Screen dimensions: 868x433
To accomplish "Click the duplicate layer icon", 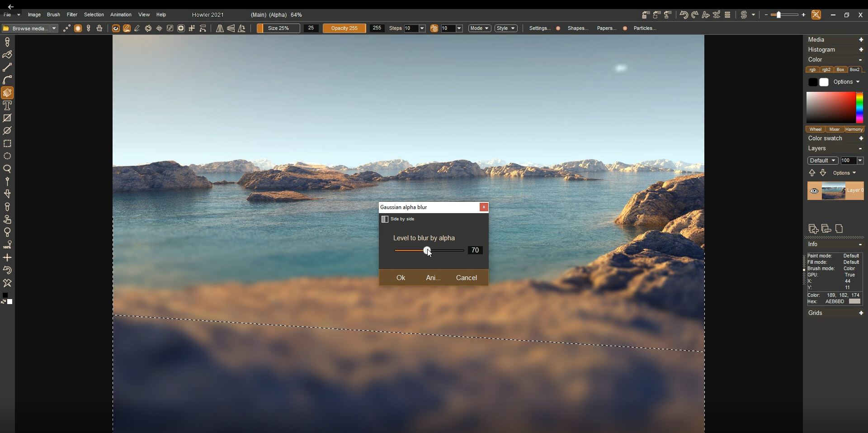I will [x=826, y=228].
